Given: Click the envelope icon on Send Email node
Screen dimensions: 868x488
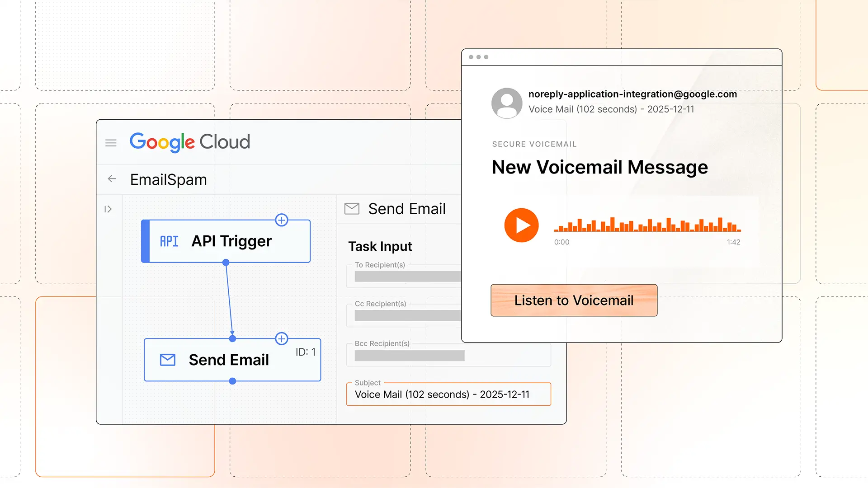Looking at the screenshot, I should tap(167, 360).
